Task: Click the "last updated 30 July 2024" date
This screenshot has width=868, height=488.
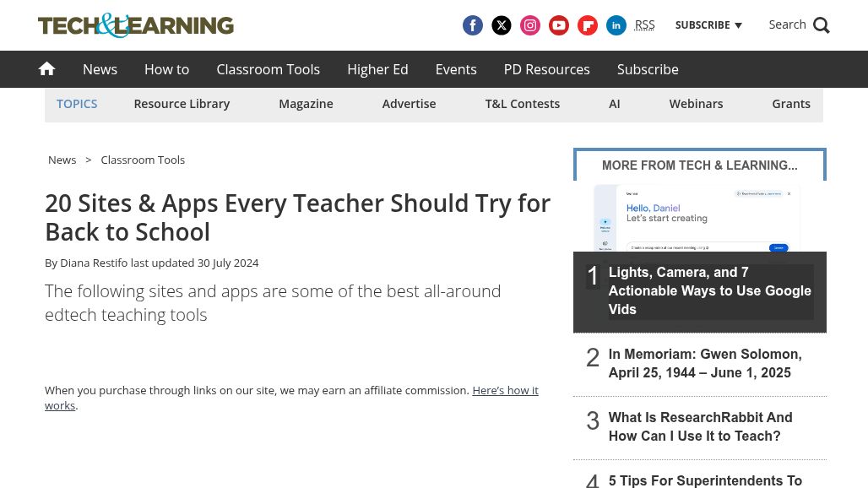Action: (194, 263)
